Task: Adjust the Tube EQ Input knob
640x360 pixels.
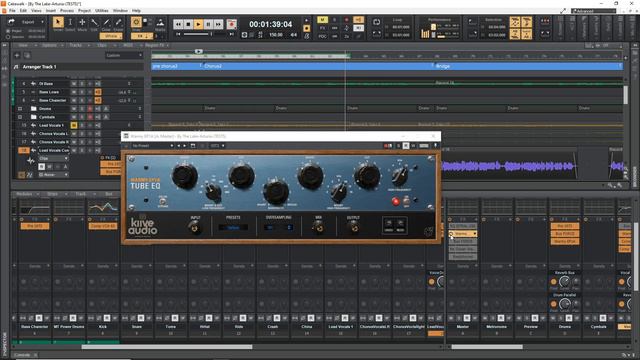Action: [194, 228]
